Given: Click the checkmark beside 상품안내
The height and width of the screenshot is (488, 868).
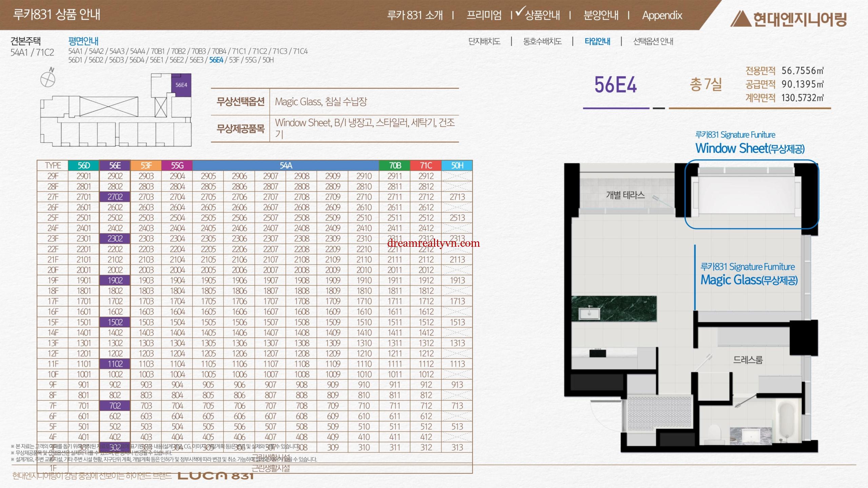Looking at the screenshot, I should click(x=520, y=12).
